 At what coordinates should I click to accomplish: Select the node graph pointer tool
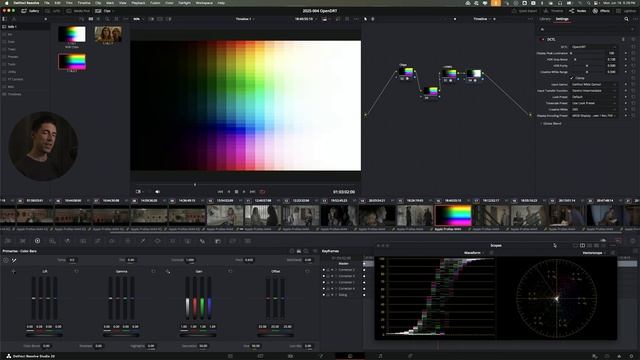[365, 19]
